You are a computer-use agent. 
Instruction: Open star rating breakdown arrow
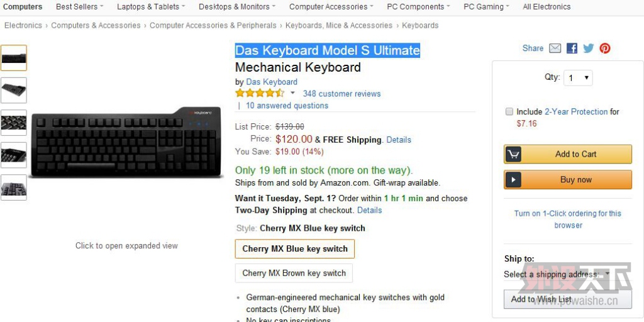[292, 93]
